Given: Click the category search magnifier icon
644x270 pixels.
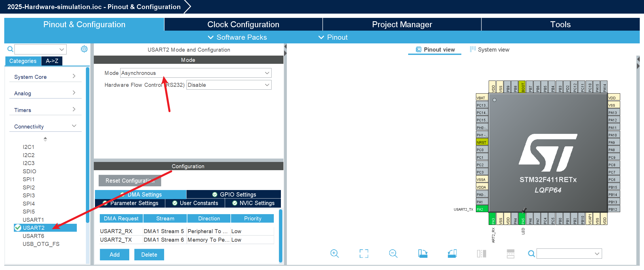Looking at the screenshot, I should [10, 49].
